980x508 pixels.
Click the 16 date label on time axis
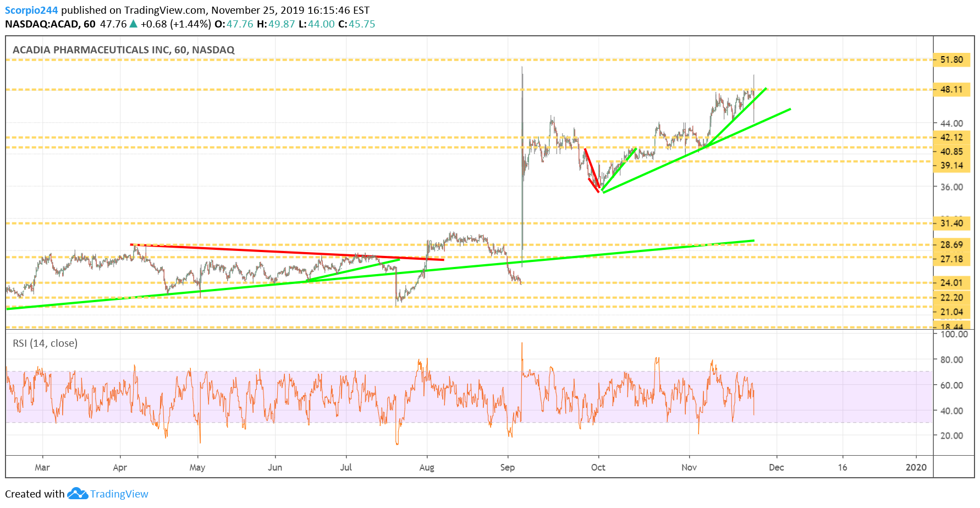click(x=843, y=467)
